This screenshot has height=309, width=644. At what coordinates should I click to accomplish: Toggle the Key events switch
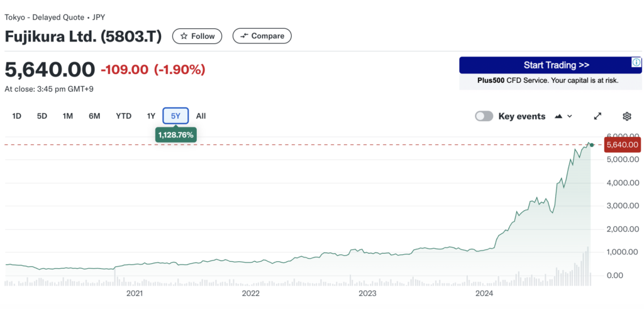pyautogui.click(x=484, y=116)
